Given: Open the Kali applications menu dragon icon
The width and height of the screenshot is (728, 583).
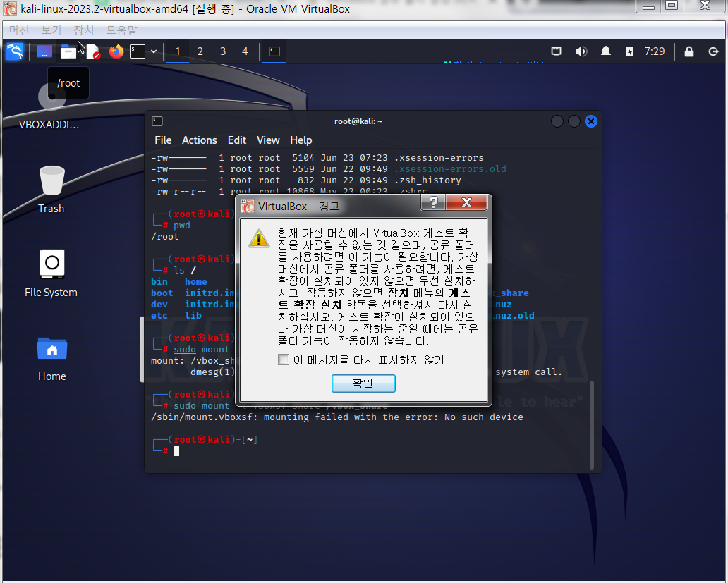Looking at the screenshot, I should coord(15,51).
